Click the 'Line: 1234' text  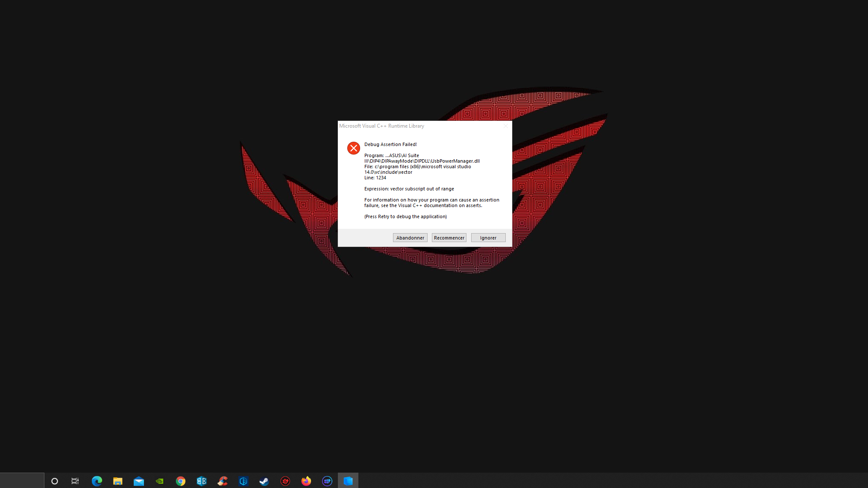pos(375,178)
